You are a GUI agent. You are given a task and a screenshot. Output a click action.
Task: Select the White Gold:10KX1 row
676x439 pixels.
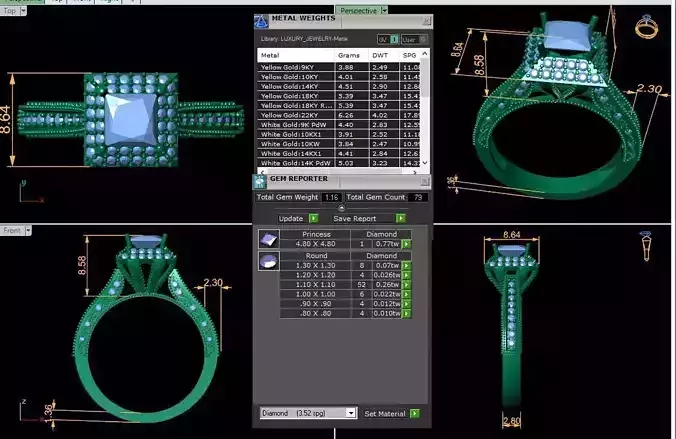pyautogui.click(x=339, y=134)
